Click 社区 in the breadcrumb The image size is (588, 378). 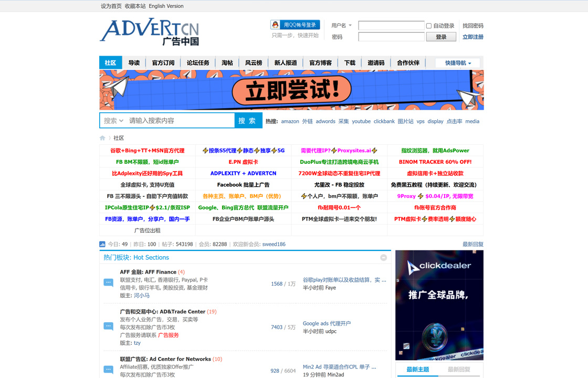click(119, 138)
